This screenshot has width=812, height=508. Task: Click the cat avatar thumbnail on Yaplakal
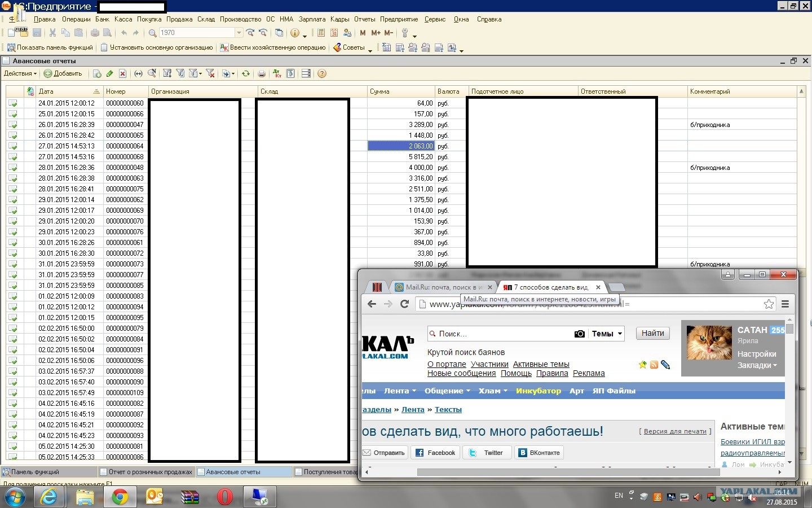[x=709, y=343]
